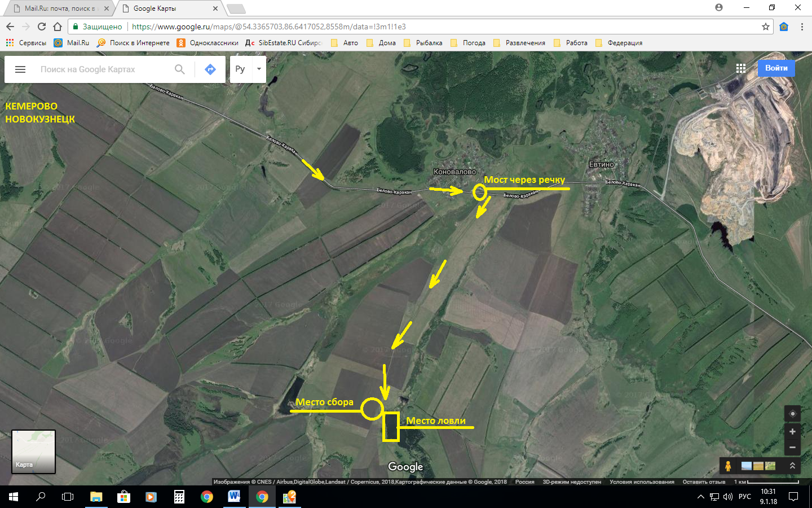812x508 pixels.
Task: Open the Развлечения bookmarks folder
Action: 519,43
